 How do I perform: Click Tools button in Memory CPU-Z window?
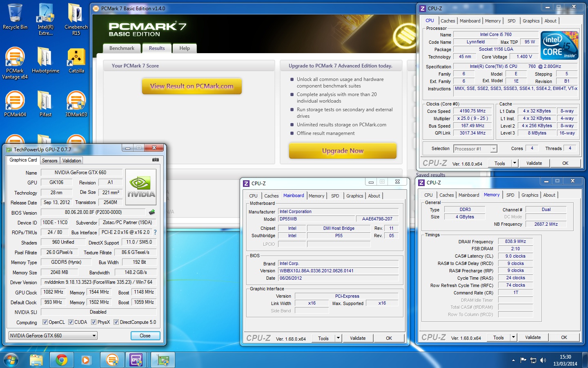pos(499,337)
